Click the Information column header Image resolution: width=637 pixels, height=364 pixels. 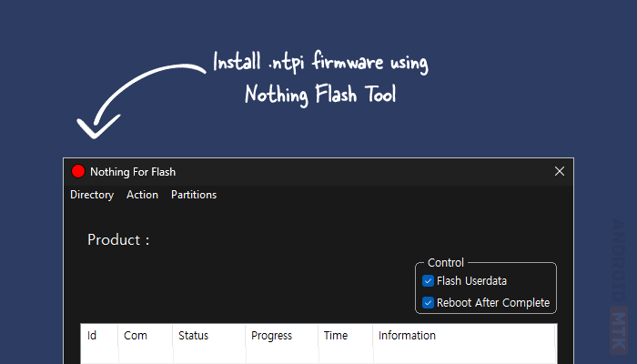(407, 336)
